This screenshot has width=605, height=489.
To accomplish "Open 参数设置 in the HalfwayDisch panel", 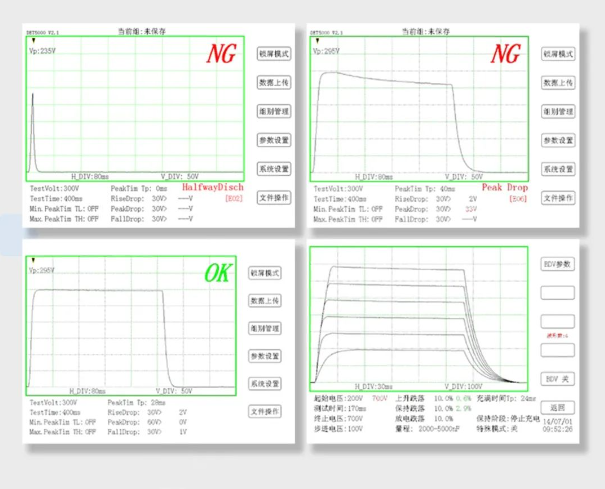I will (x=273, y=141).
